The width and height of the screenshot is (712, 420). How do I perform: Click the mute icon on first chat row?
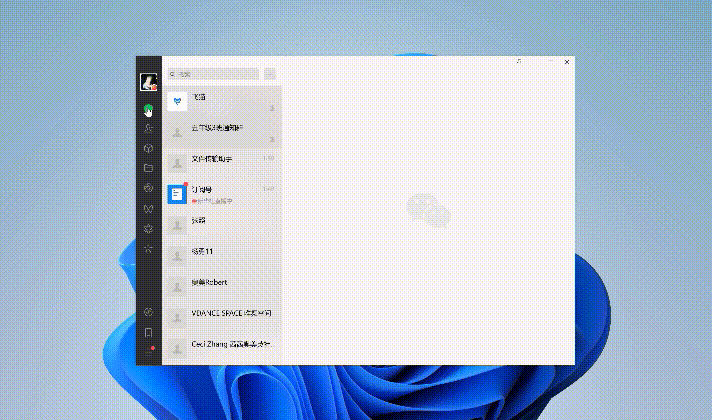[x=272, y=108]
